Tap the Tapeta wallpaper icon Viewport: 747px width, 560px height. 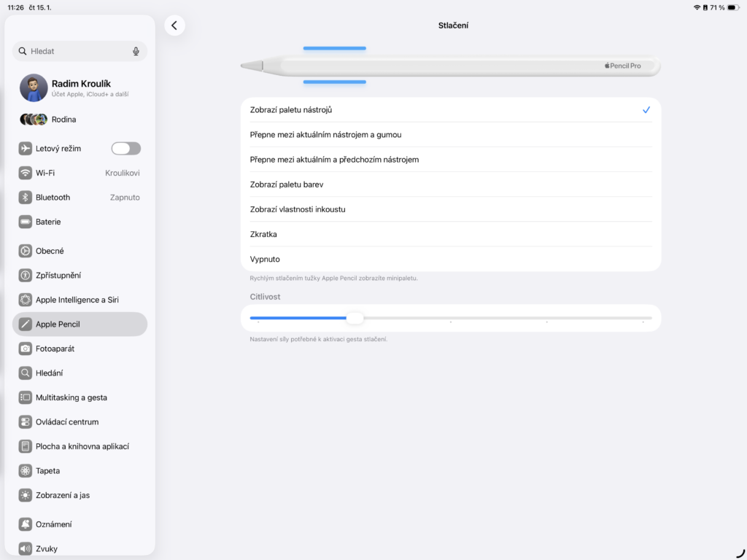coord(26,471)
